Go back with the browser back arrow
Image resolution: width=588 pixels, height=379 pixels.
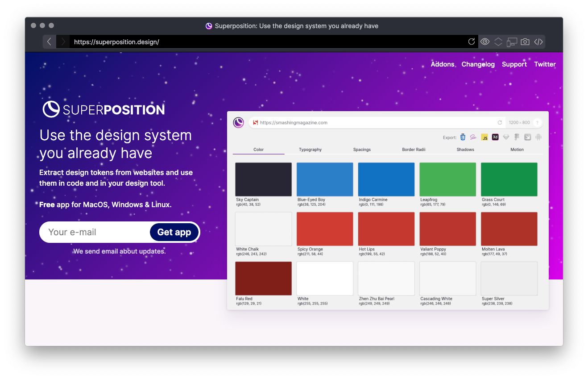pyautogui.click(x=49, y=42)
